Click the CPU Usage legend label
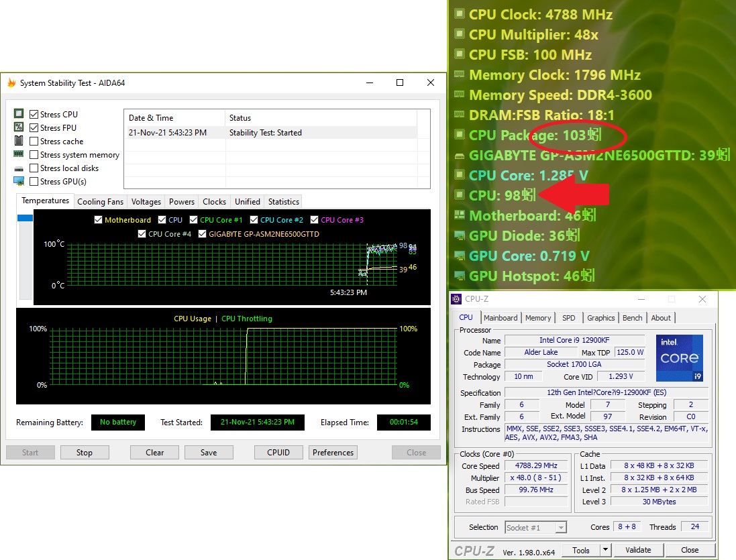Viewport: 736px width, 560px height. pyautogui.click(x=193, y=319)
